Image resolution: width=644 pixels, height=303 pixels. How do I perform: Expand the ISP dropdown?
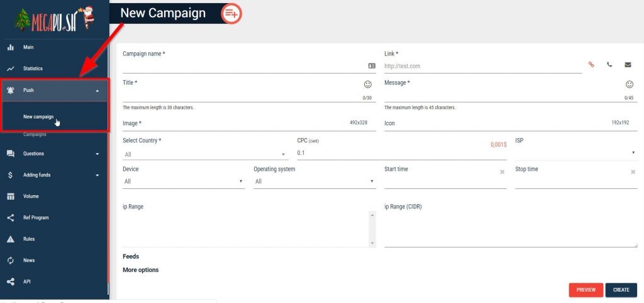(575, 152)
